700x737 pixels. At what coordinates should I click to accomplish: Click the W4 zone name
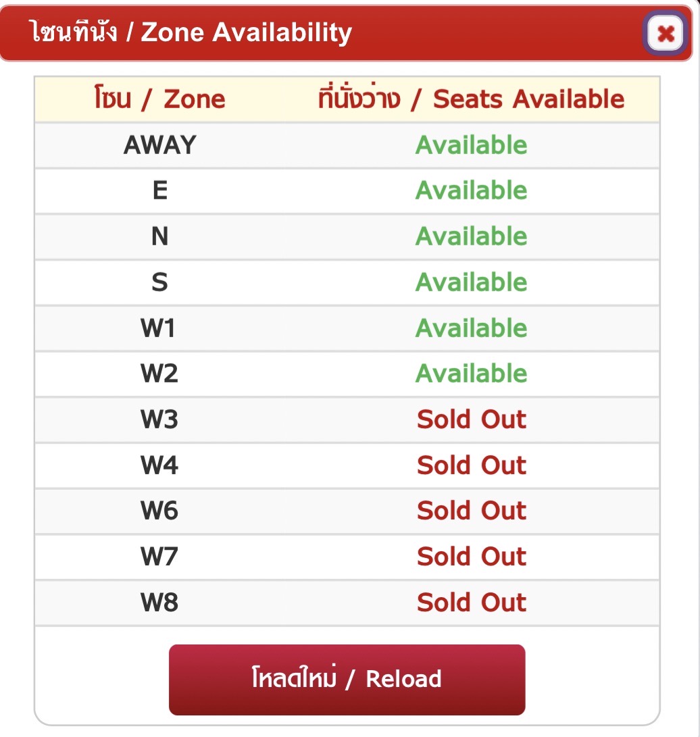159,465
